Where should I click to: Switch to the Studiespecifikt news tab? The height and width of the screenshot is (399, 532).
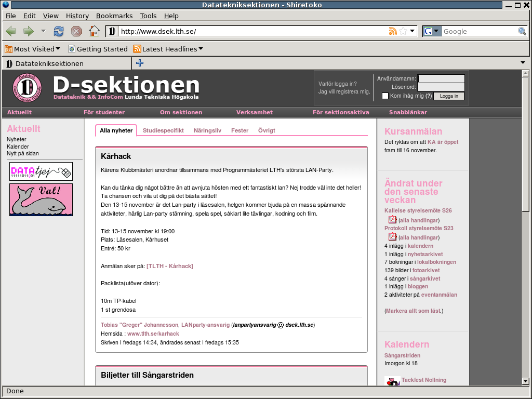[163, 130]
